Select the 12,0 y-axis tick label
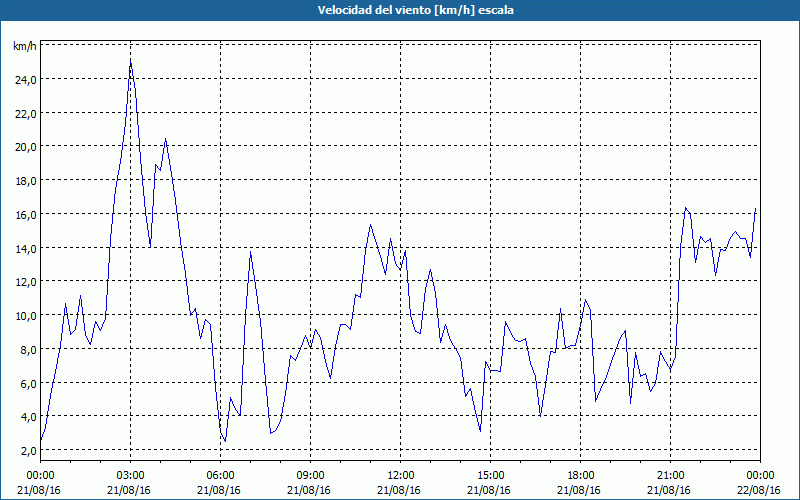This screenshot has width=800, height=500. point(26,282)
